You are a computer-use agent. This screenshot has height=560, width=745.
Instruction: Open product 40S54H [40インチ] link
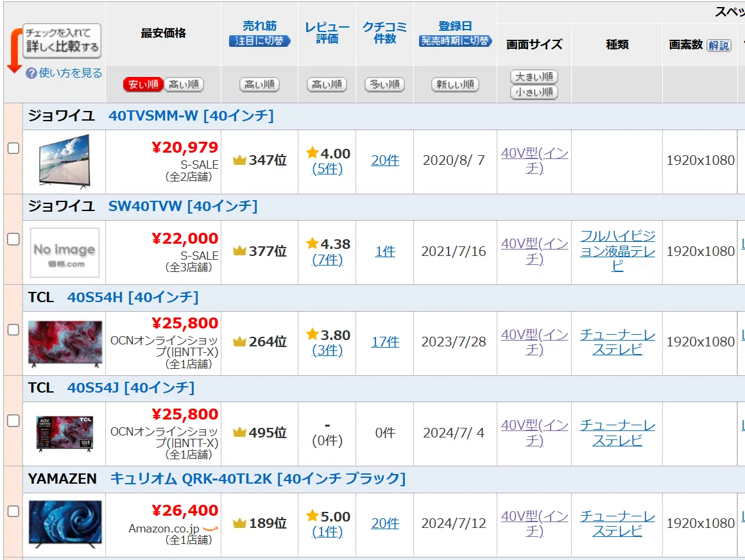pos(133,298)
